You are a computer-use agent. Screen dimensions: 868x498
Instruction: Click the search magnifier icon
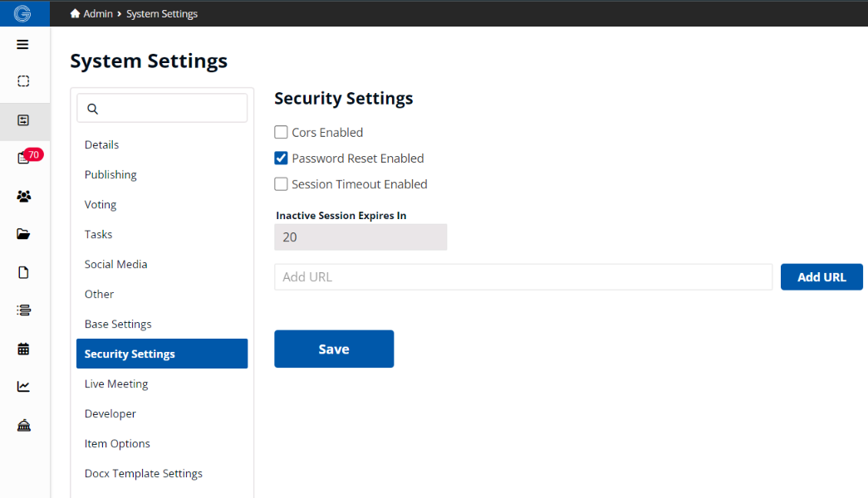coord(92,109)
